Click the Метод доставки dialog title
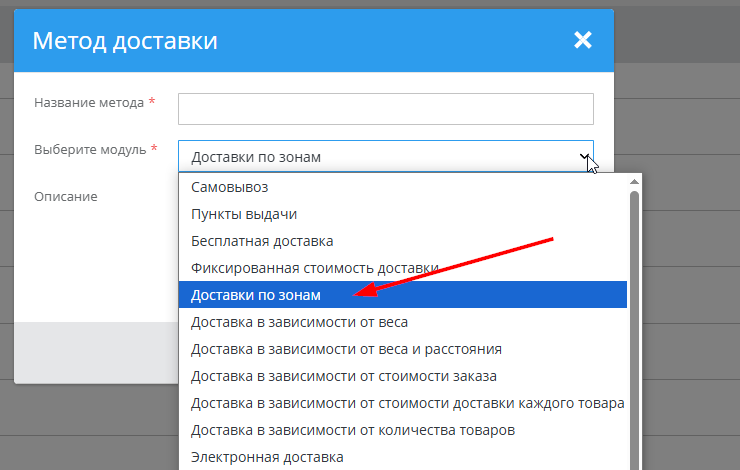Viewport: 740px width, 470px height. [x=125, y=41]
